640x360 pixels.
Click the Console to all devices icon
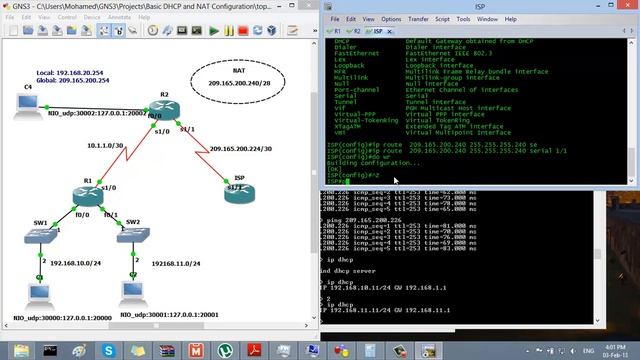182,31
